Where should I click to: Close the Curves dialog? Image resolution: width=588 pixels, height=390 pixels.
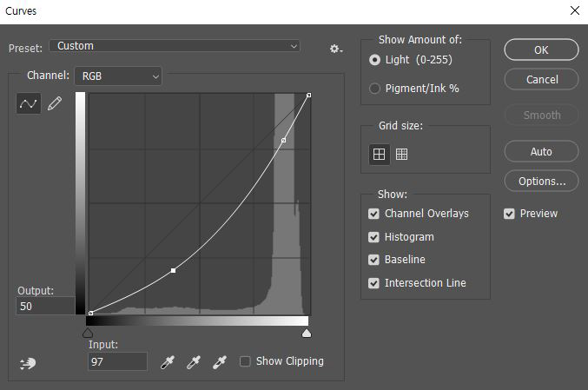pos(575,10)
